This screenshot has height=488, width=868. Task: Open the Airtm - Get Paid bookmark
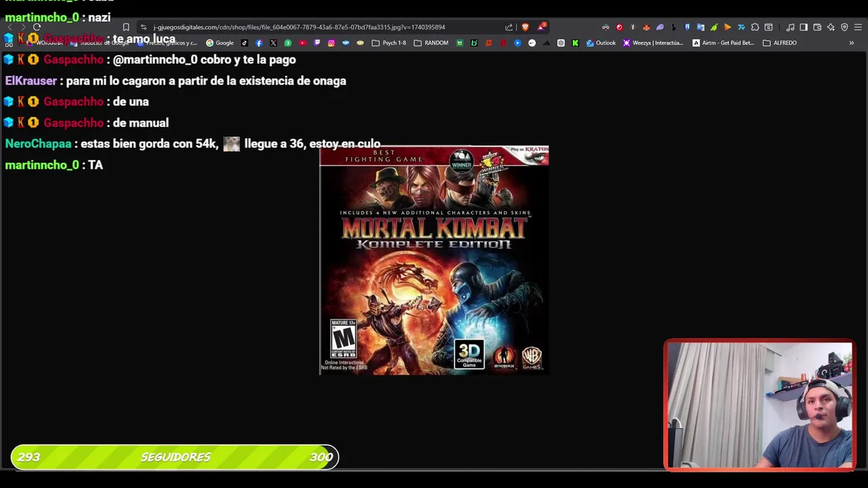click(x=723, y=43)
